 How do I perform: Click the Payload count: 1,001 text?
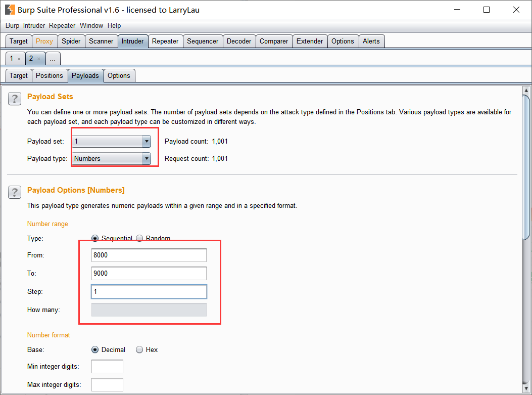[x=196, y=141]
